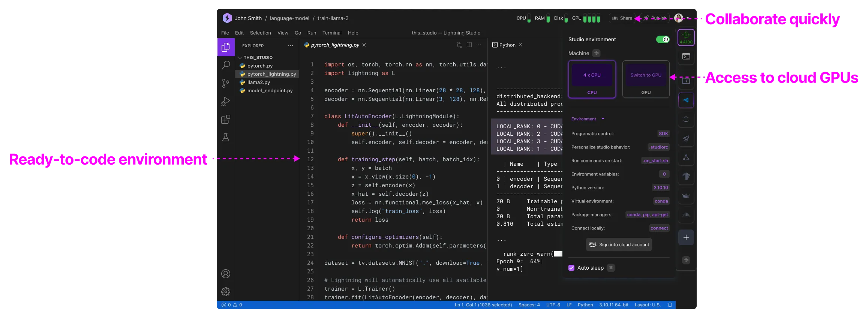The height and width of the screenshot is (318, 868).
Task: Open Explorer more actions ellipsis
Action: tap(291, 46)
